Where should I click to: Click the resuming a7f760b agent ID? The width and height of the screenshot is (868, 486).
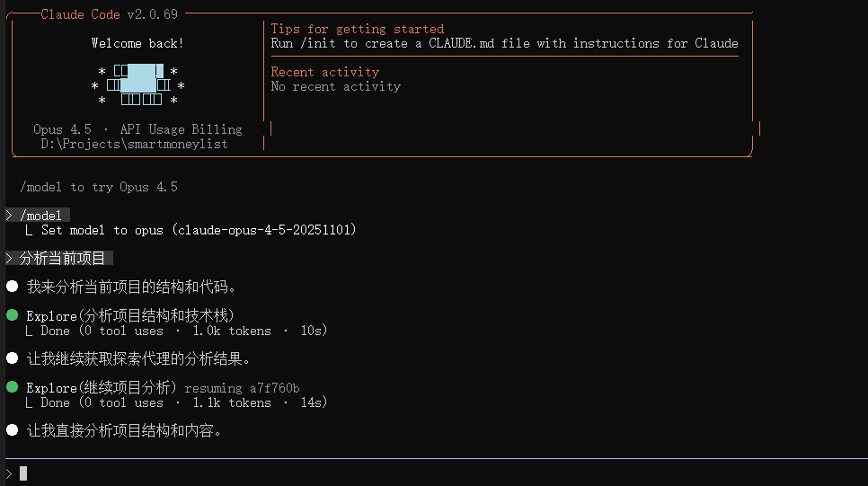(x=242, y=388)
